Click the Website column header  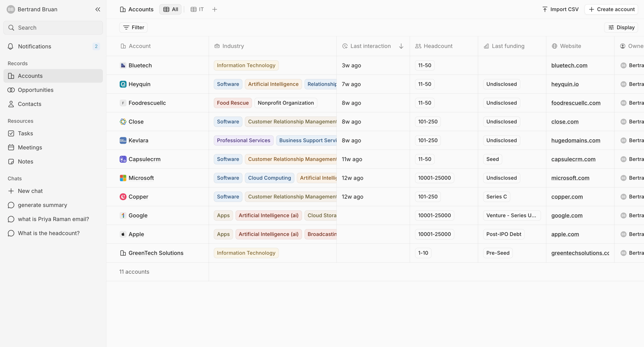pos(580,46)
